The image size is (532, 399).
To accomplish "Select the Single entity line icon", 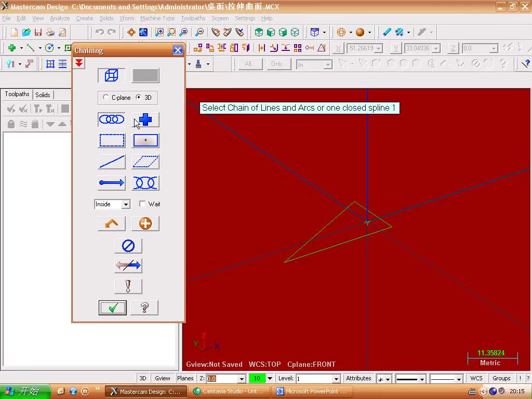I will click(112, 162).
